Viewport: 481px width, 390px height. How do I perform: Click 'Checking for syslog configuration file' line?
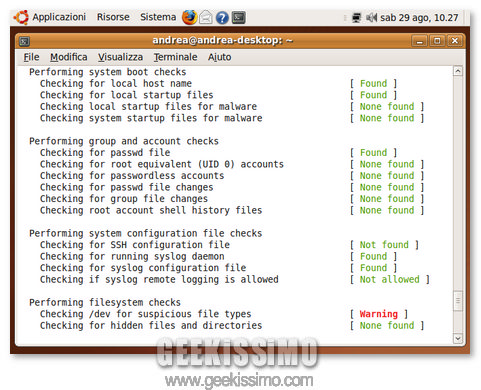click(143, 268)
